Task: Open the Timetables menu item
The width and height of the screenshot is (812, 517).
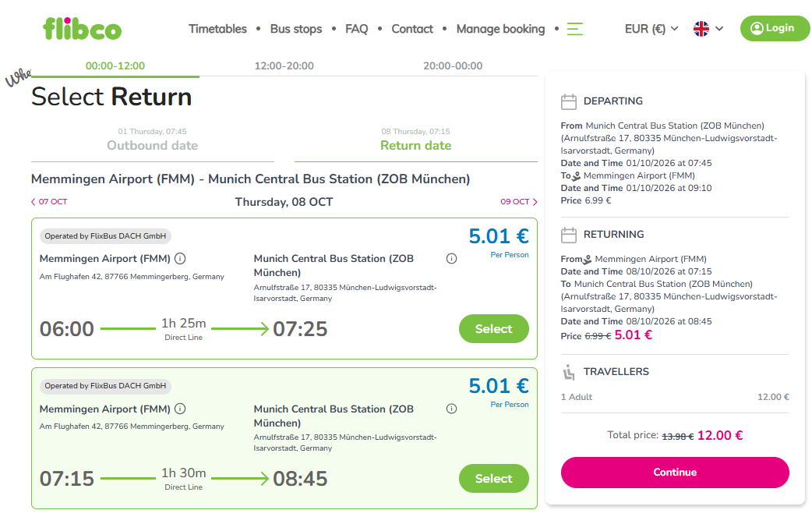Action: (217, 29)
